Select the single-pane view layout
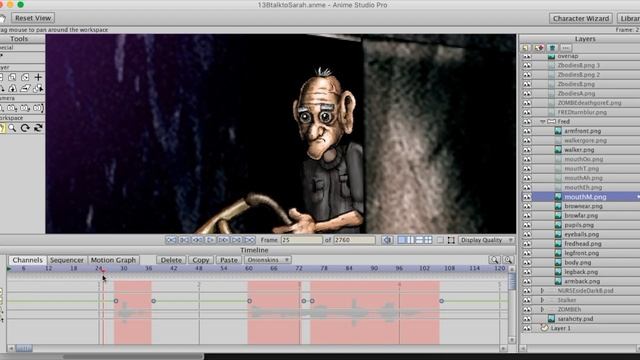Screen dimensions: 640x360 click(402, 240)
